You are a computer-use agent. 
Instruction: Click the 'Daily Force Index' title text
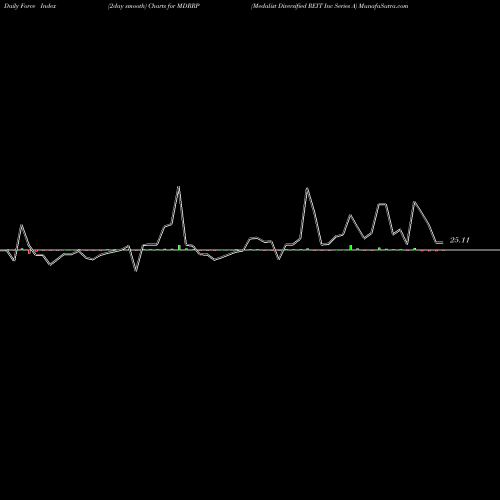point(30,6)
